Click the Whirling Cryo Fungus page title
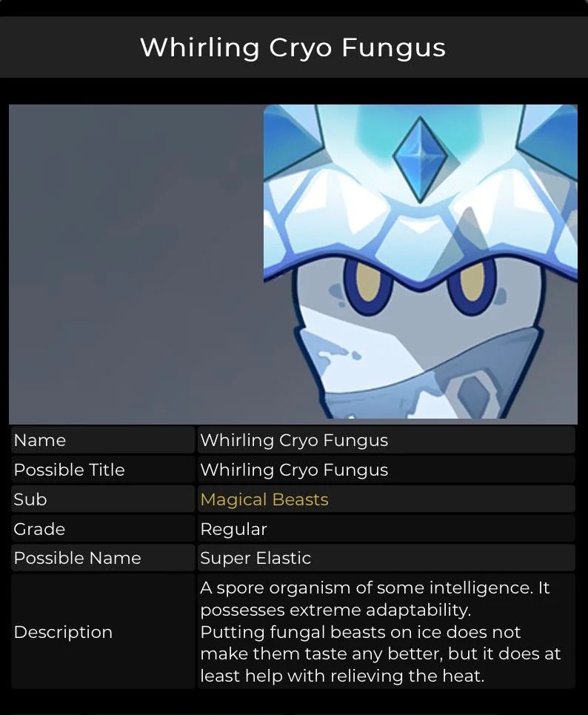Image resolution: width=588 pixels, height=715 pixels. [293, 47]
